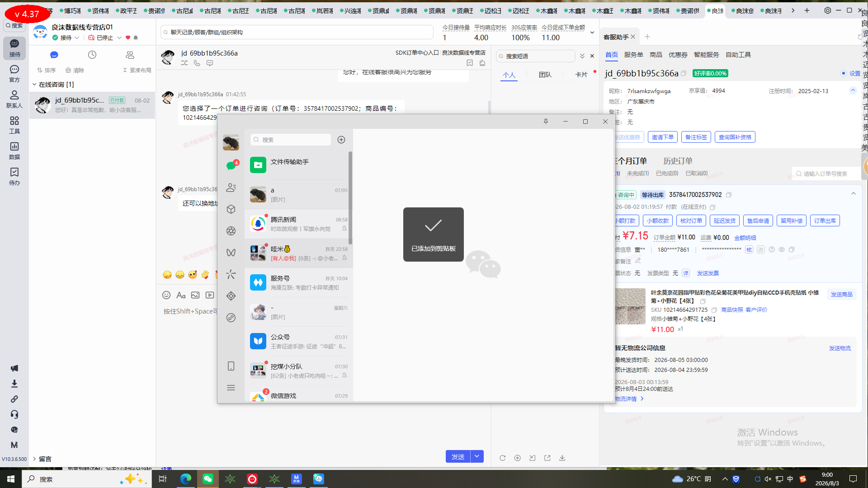868x488 pixels.
Task: Open the send button options dropdown
Action: click(x=477, y=456)
